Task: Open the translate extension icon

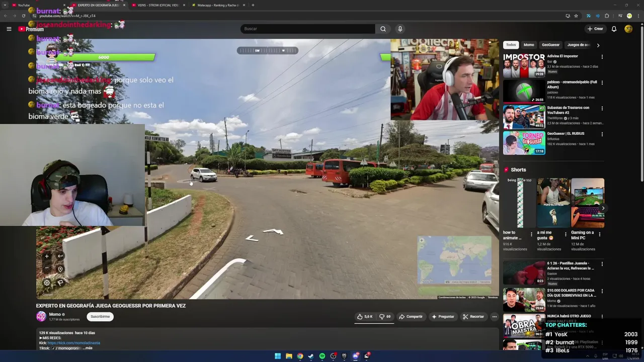Action: 588,16
